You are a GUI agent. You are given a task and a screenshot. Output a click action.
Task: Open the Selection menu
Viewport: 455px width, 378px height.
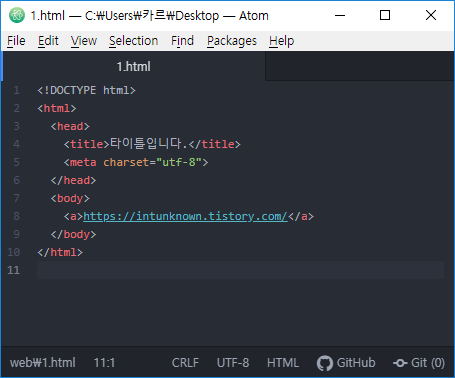[x=133, y=41]
